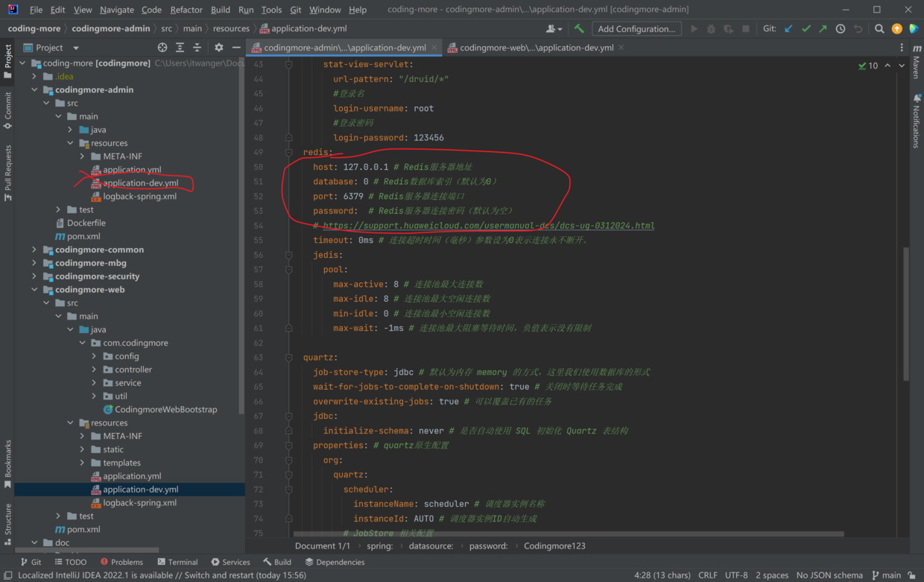The image size is (924, 582).
Task: Collapse all in Project tree
Action: click(197, 48)
